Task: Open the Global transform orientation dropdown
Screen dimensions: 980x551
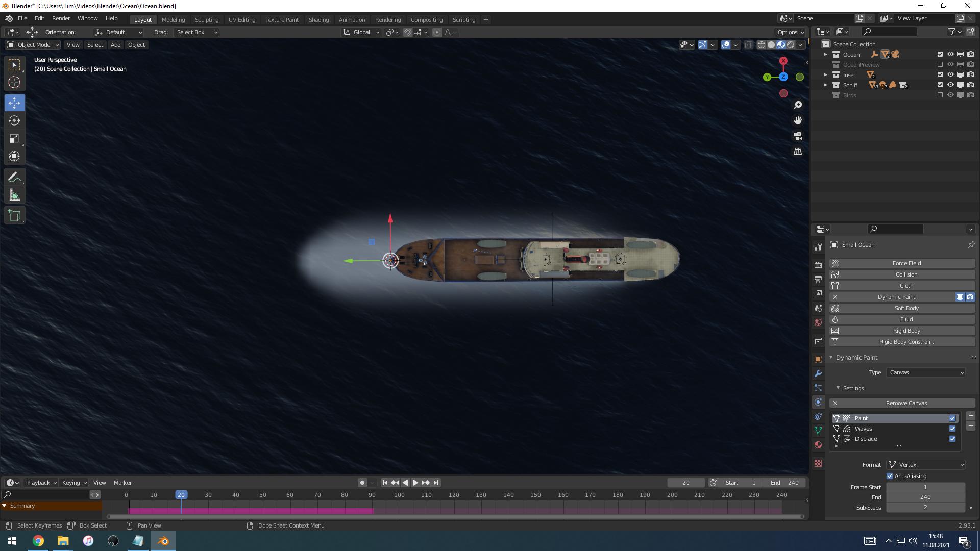Action: tap(361, 32)
